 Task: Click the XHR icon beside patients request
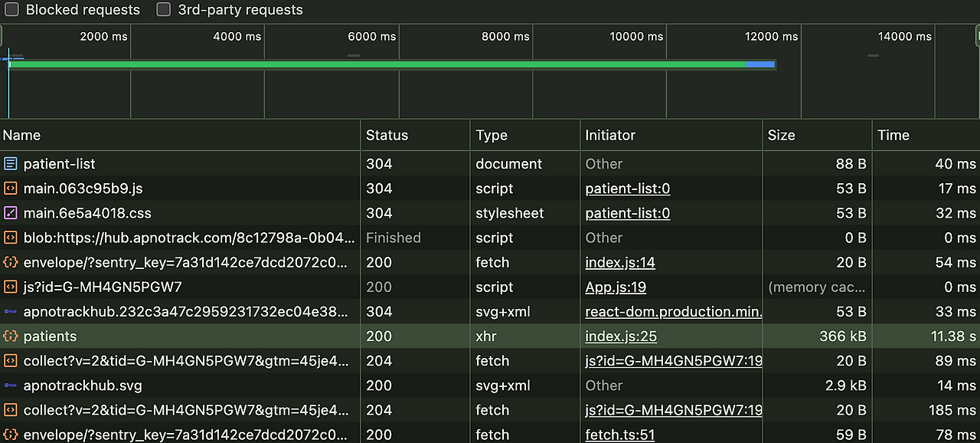(11, 336)
